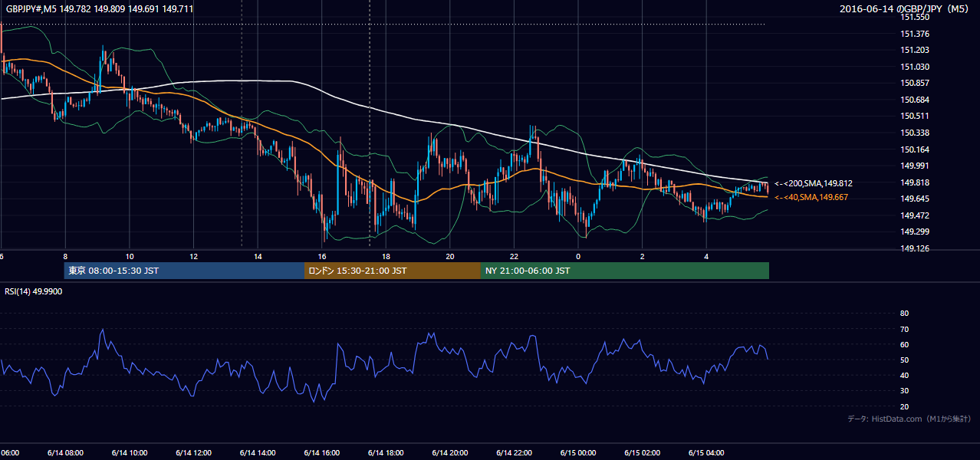
Task: Click the hour 16 tick under price chart
Action: click(x=322, y=257)
